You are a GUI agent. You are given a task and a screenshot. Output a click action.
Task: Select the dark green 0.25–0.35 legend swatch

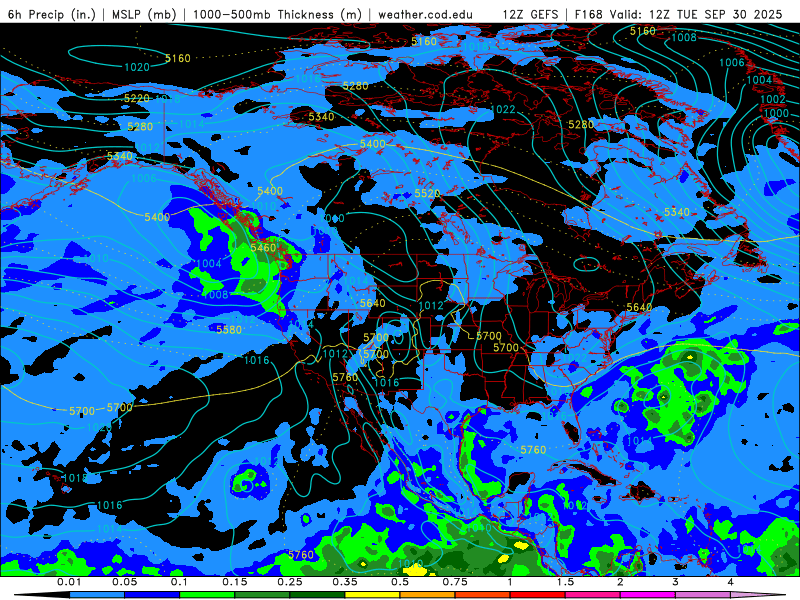click(x=317, y=595)
